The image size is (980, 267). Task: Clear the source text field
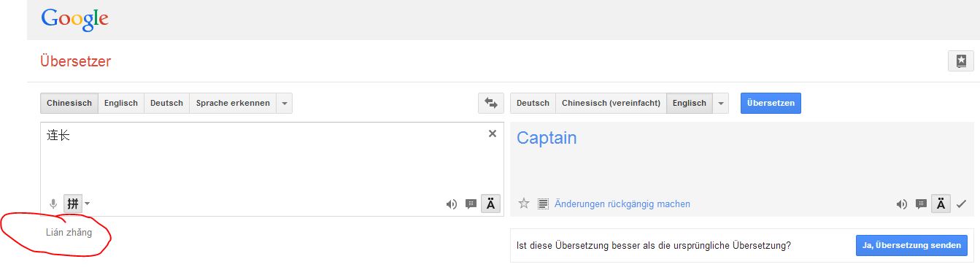click(x=493, y=133)
